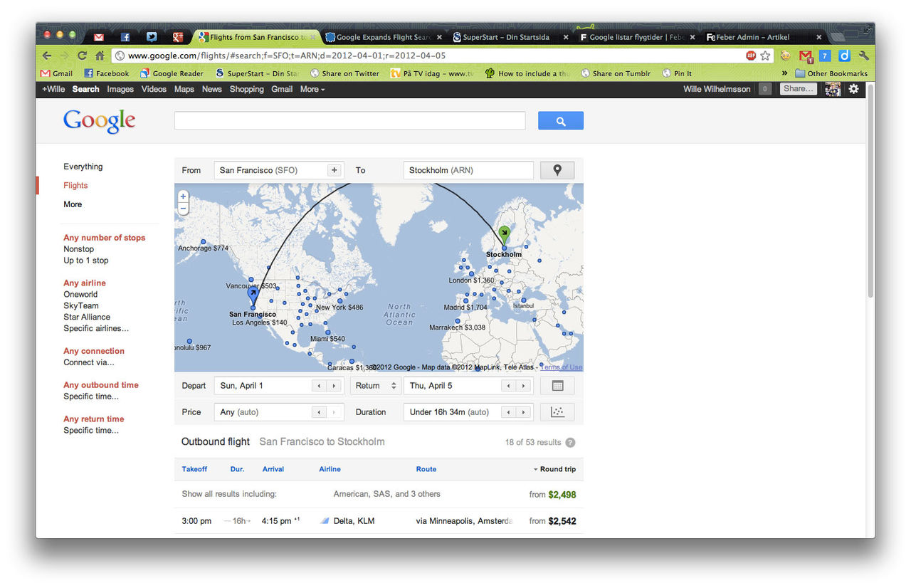Click inside the Google search input field
The height and width of the screenshot is (588, 911).
click(x=349, y=120)
